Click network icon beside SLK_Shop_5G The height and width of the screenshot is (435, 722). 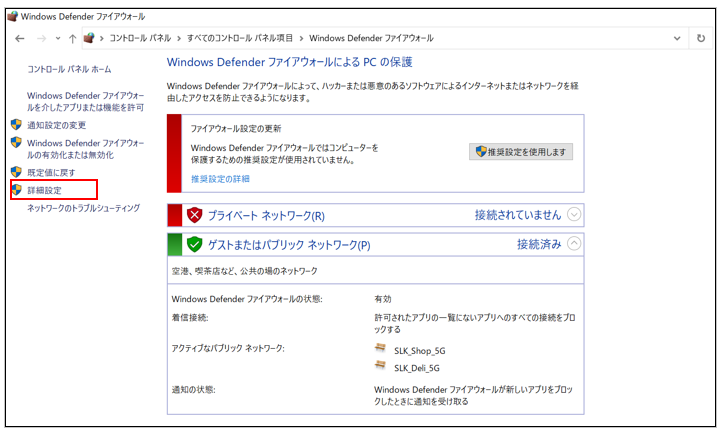(x=380, y=348)
